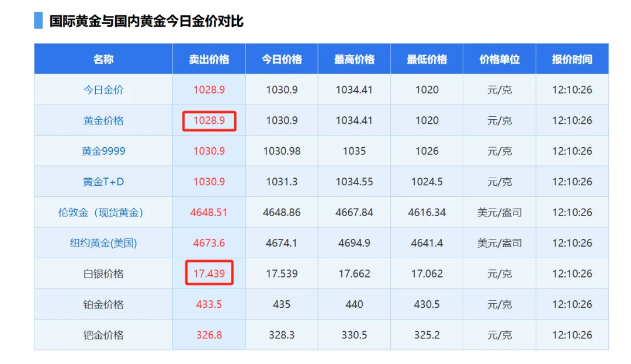This screenshot has height=364, width=631.
Task: Click the 卖出价格 column header
Action: [209, 59]
